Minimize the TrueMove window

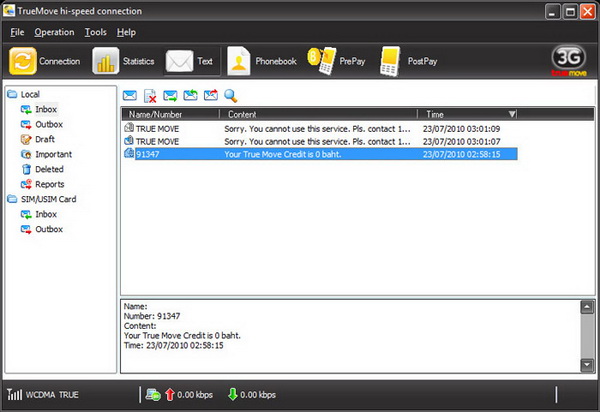552,12
